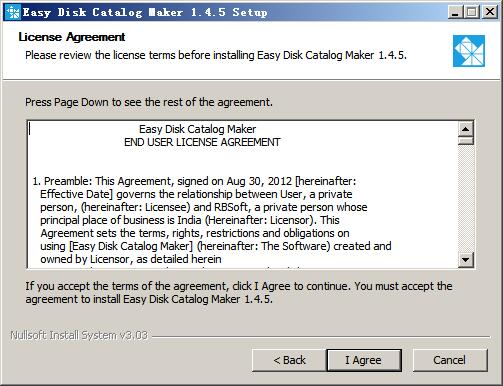This screenshot has height=386, width=503.
Task: Place the cursor inside the license text box
Action: [x=243, y=194]
